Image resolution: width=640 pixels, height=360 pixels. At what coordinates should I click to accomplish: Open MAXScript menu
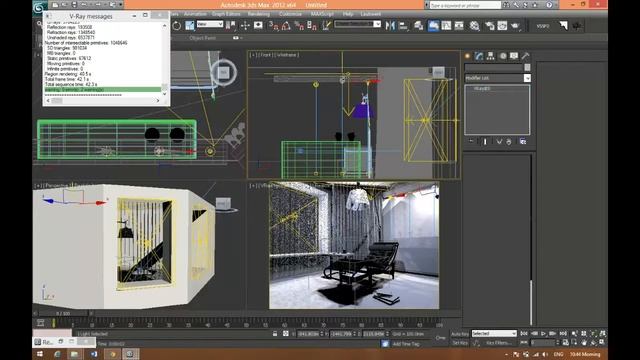click(322, 14)
